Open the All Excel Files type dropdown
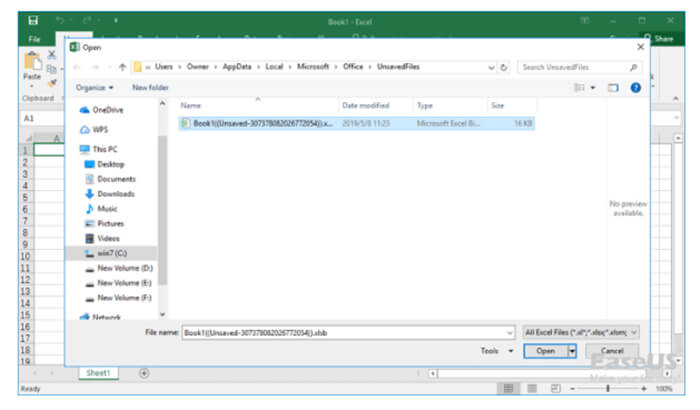The width and height of the screenshot is (700, 410). (581, 333)
